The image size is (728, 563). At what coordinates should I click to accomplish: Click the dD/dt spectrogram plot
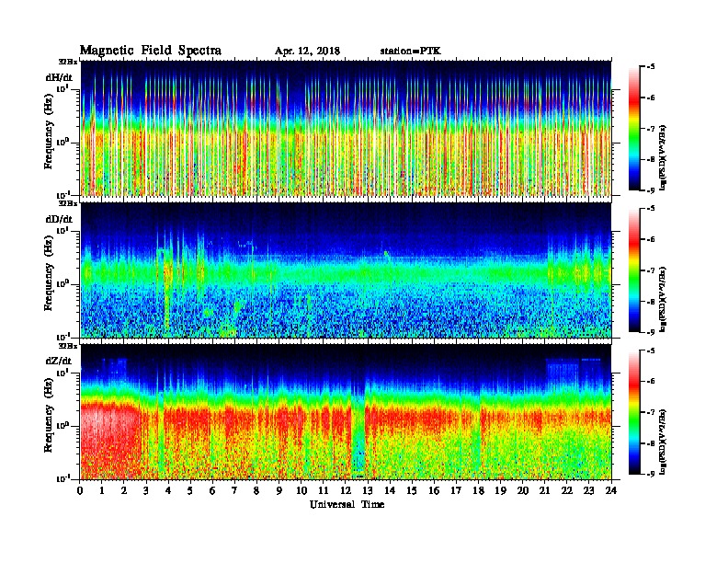(x=346, y=270)
